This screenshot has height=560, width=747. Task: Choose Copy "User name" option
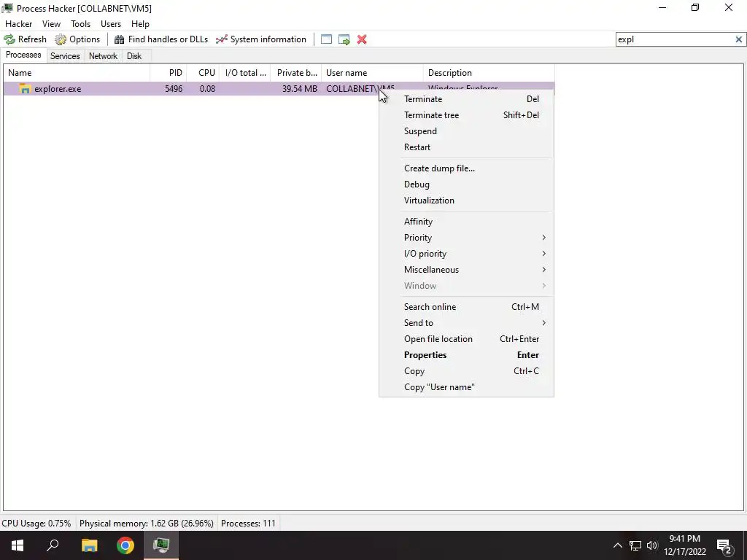[x=466, y=388]
